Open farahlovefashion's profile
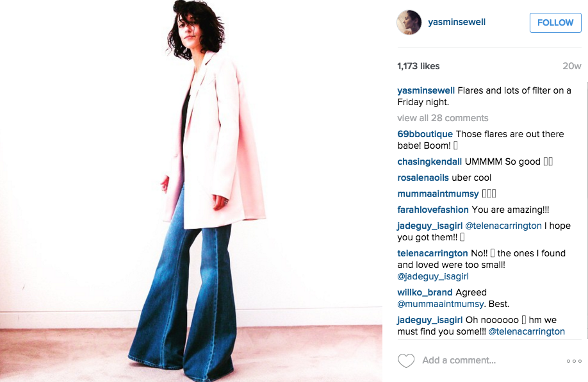This screenshot has width=588, height=382. click(433, 210)
